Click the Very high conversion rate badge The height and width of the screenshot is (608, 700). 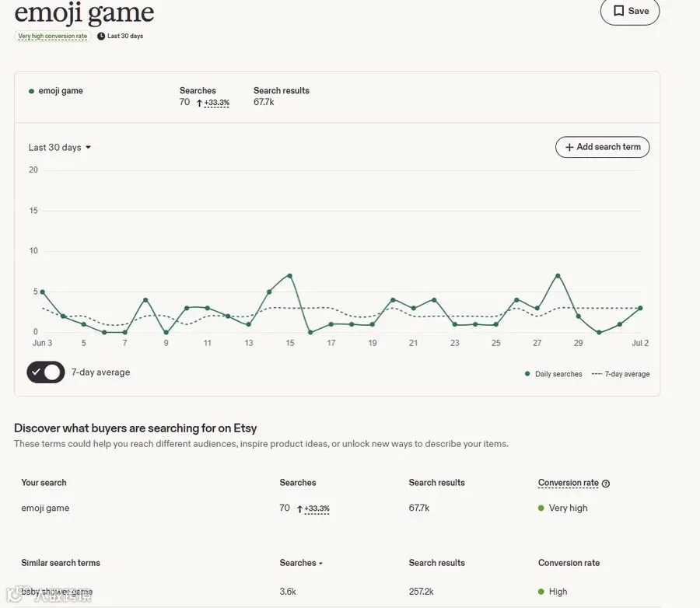[x=53, y=37]
